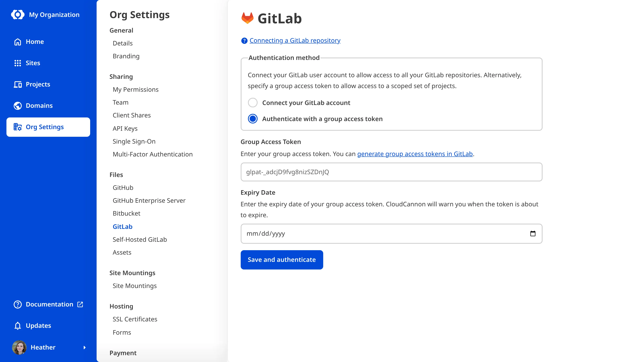Viewport: 644px width, 362px height.
Task: Open Details under General settings
Action: click(x=123, y=43)
